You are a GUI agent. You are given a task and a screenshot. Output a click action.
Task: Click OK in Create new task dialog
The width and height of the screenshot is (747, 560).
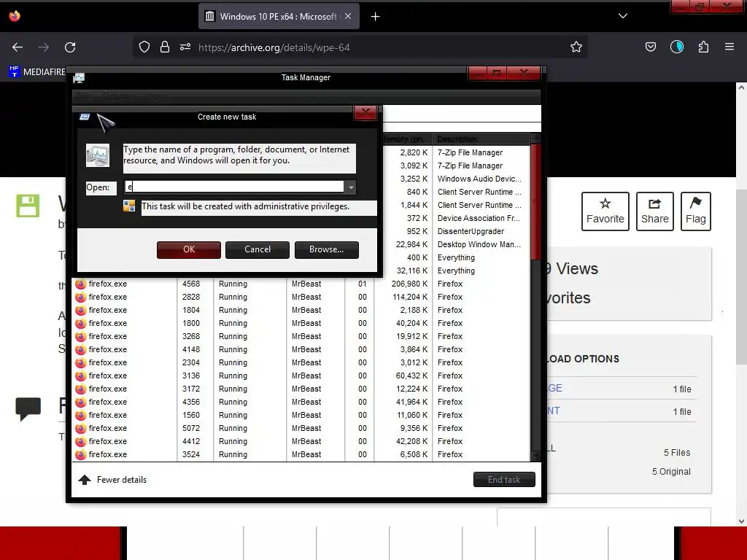[189, 249]
